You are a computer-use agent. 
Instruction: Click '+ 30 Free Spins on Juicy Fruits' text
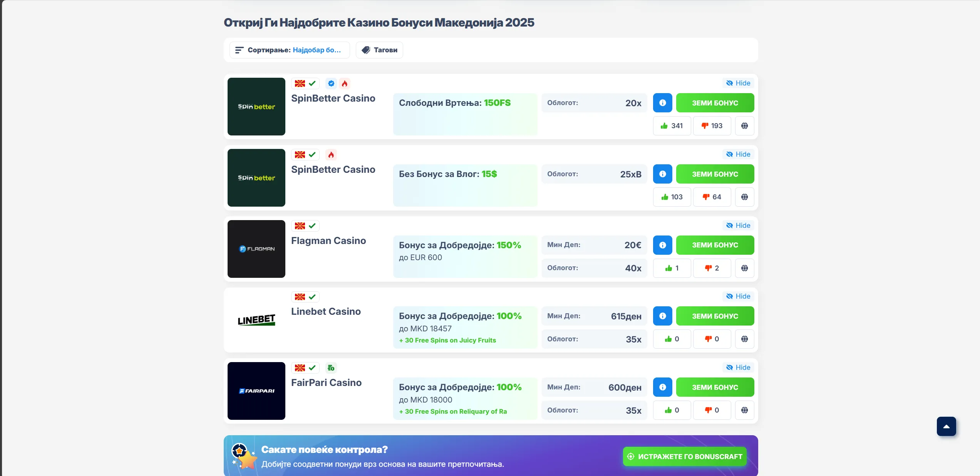point(447,340)
